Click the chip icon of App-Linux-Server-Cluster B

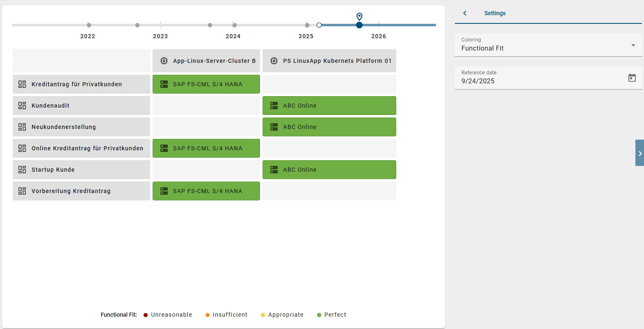pyautogui.click(x=164, y=61)
